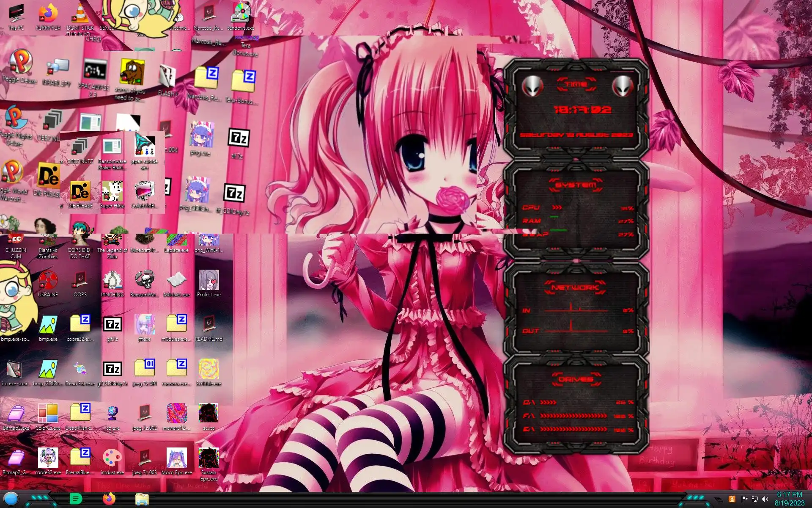Show hidden system tray icons
The height and width of the screenshot is (508, 812).
coord(719,500)
